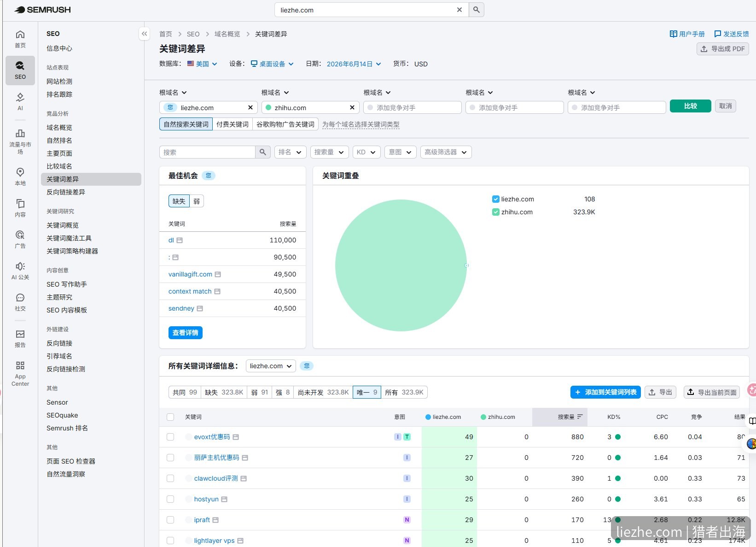
Task: Open the 社交 sidebar section
Action: [x=20, y=302]
